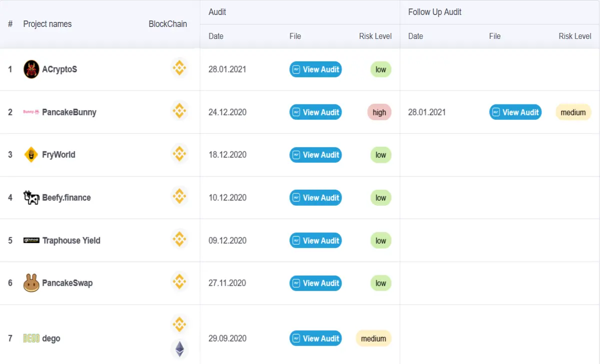Click the # column header

(x=10, y=24)
